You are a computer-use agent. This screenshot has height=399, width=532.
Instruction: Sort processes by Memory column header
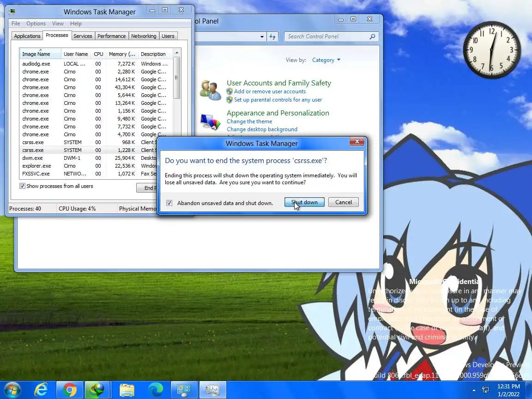(122, 54)
